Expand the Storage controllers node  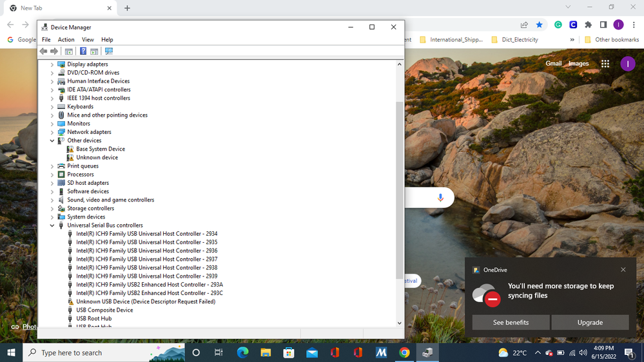52,209
